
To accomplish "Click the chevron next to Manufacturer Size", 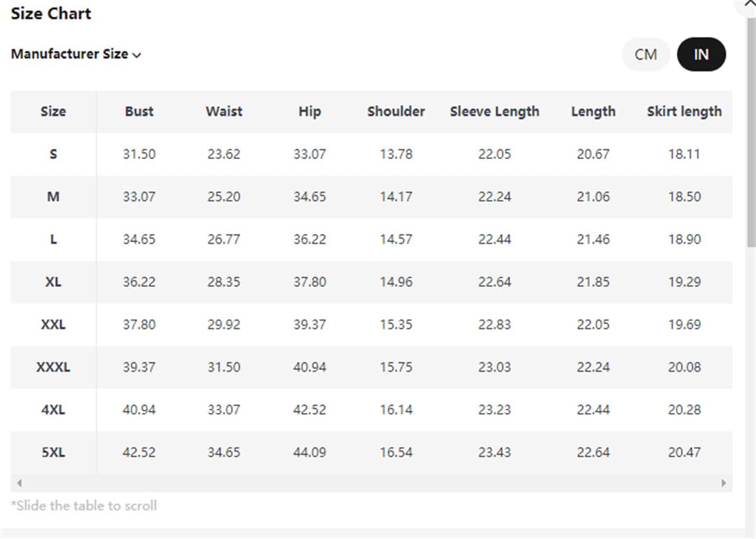I will pyautogui.click(x=137, y=55).
